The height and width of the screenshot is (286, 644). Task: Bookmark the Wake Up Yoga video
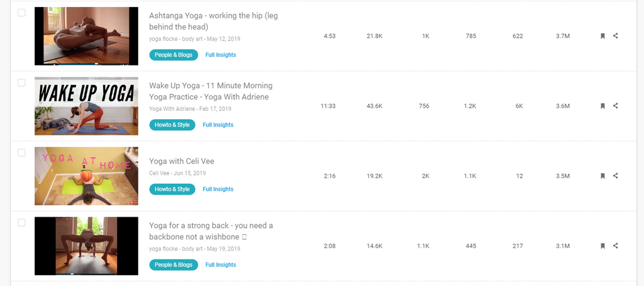(x=602, y=106)
